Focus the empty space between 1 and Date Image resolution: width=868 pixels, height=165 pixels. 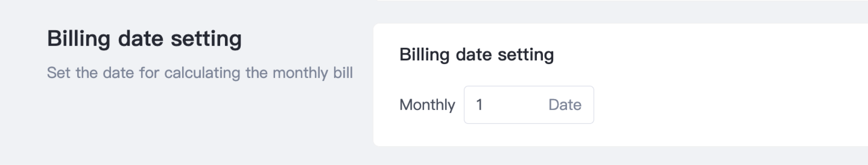coord(514,105)
